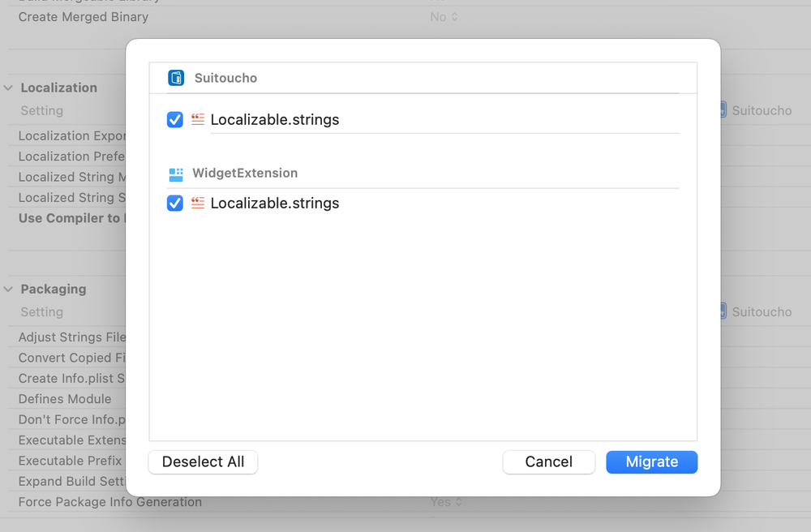Collapse the Localization settings section

(x=9, y=88)
